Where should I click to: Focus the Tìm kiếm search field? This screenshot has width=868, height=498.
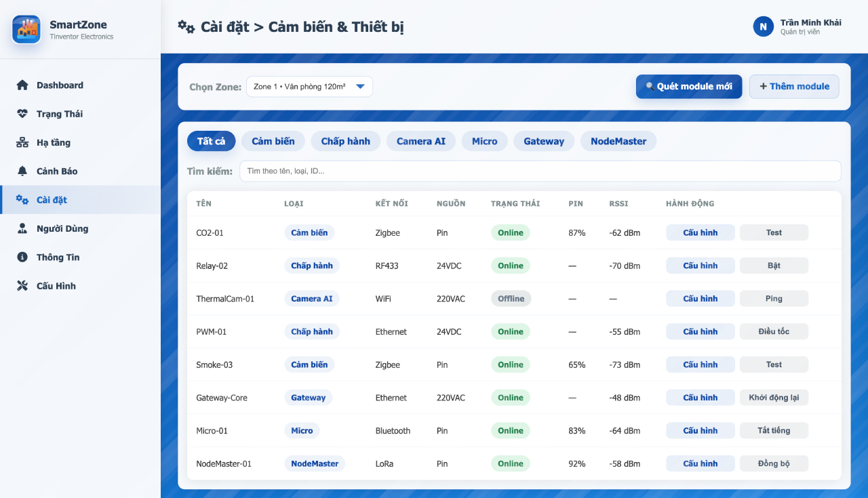[540, 171]
